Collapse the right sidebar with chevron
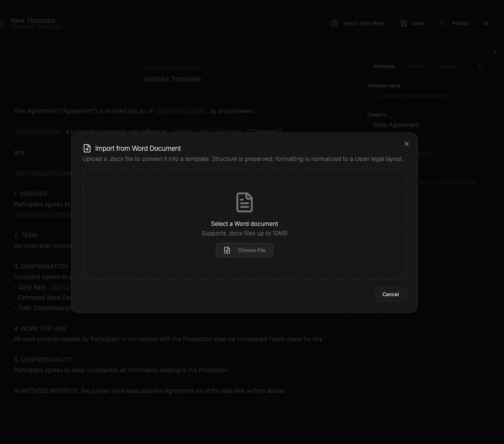 [x=495, y=52]
